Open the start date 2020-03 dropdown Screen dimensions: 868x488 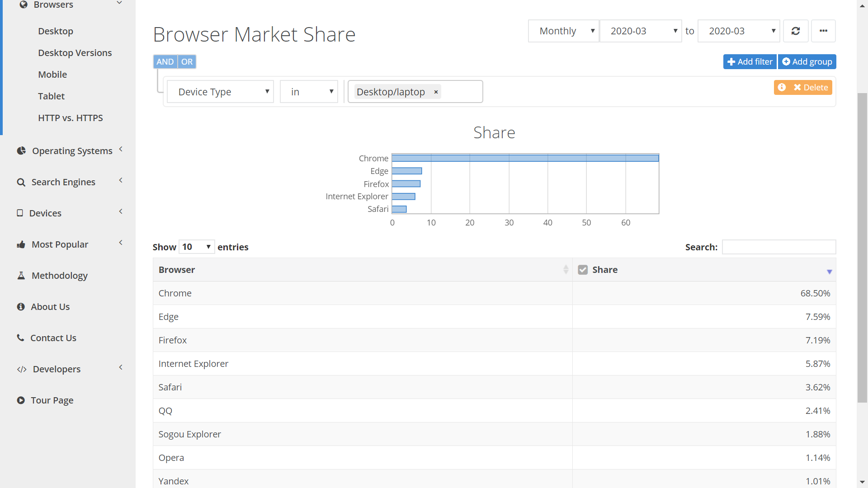click(641, 31)
